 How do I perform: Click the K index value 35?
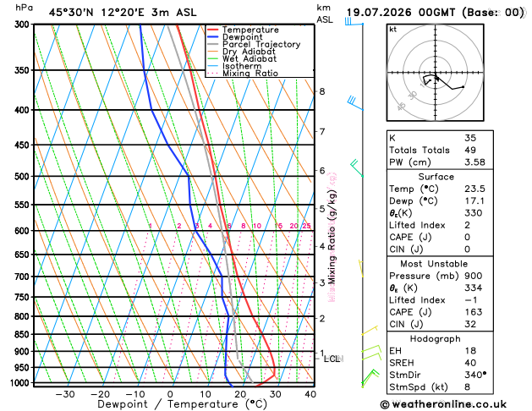tap(470, 138)
